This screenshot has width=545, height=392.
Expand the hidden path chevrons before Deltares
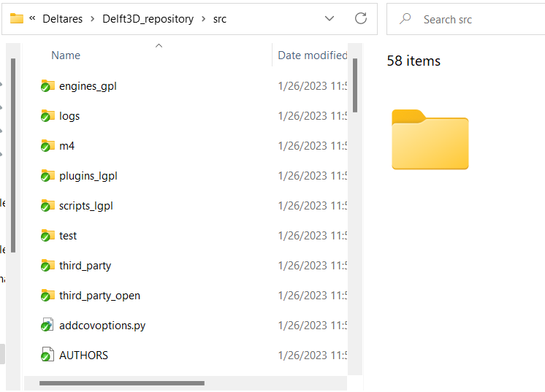click(32, 19)
